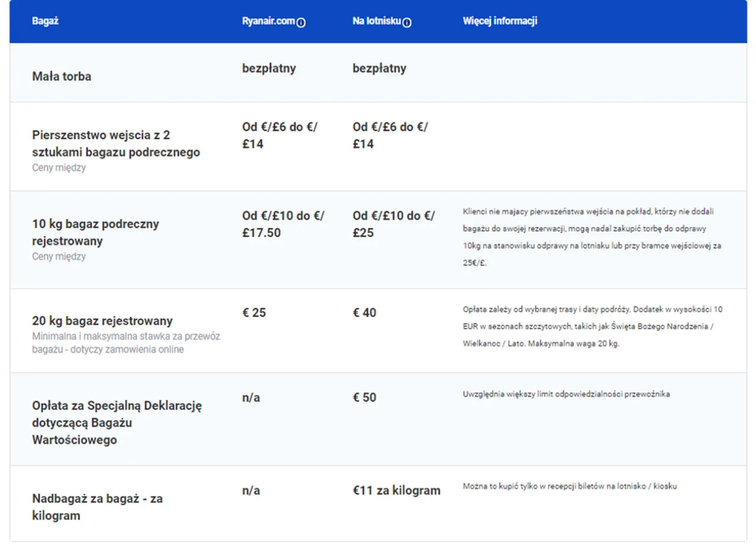Click the 20 kg bagaz rejestrowany label
Image resolution: width=756 pixels, height=549 pixels.
pos(102,321)
